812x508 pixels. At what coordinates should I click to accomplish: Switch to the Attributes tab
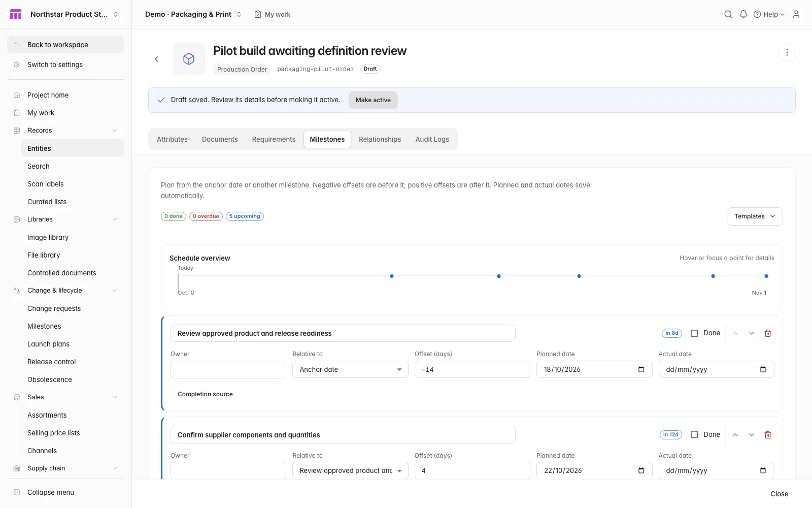click(172, 139)
